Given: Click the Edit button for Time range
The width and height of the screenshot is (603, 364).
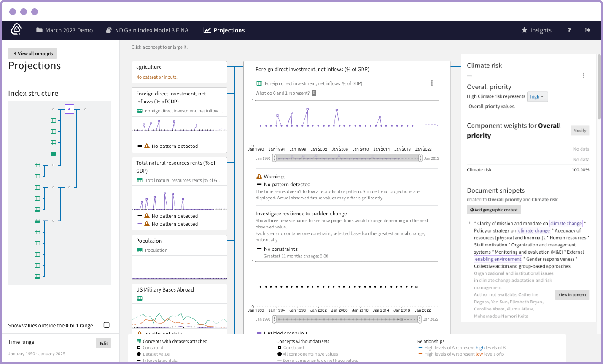Looking at the screenshot, I should click(x=103, y=343).
